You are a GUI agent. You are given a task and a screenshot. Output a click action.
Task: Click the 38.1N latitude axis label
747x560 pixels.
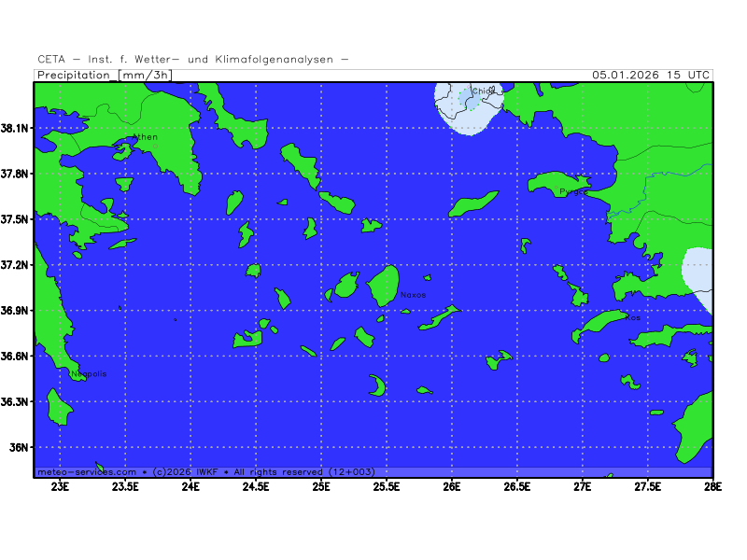17,128
